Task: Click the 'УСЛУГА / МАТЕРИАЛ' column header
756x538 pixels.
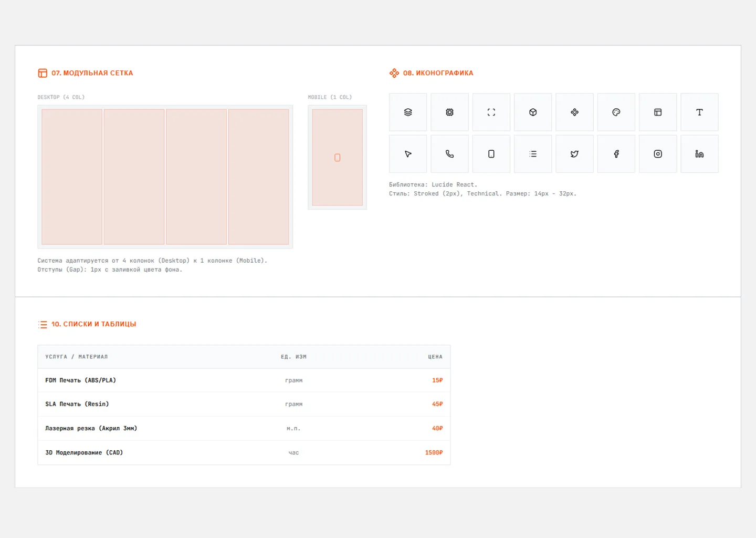Action: pyautogui.click(x=77, y=357)
